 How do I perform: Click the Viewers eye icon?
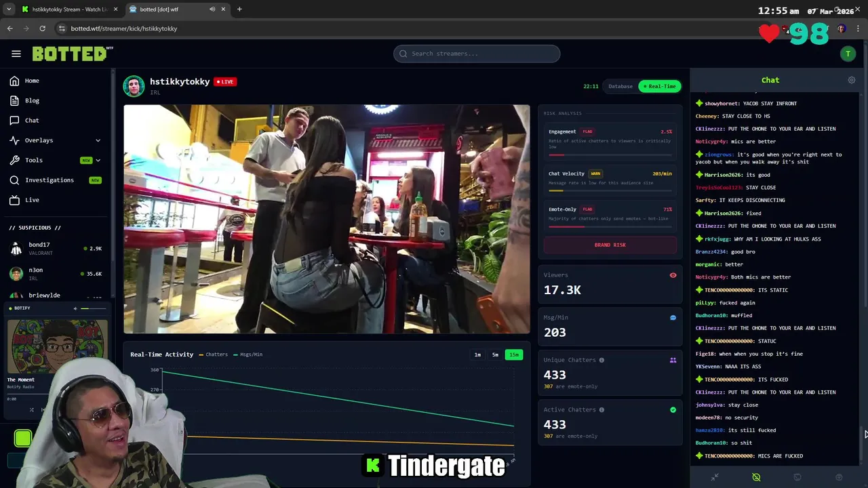pos(673,275)
